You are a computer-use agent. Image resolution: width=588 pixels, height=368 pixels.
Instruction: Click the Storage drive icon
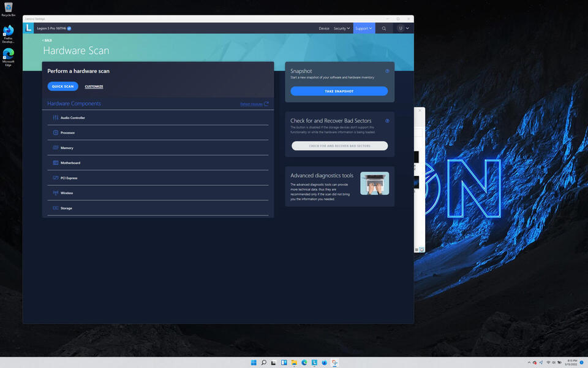[x=56, y=208]
